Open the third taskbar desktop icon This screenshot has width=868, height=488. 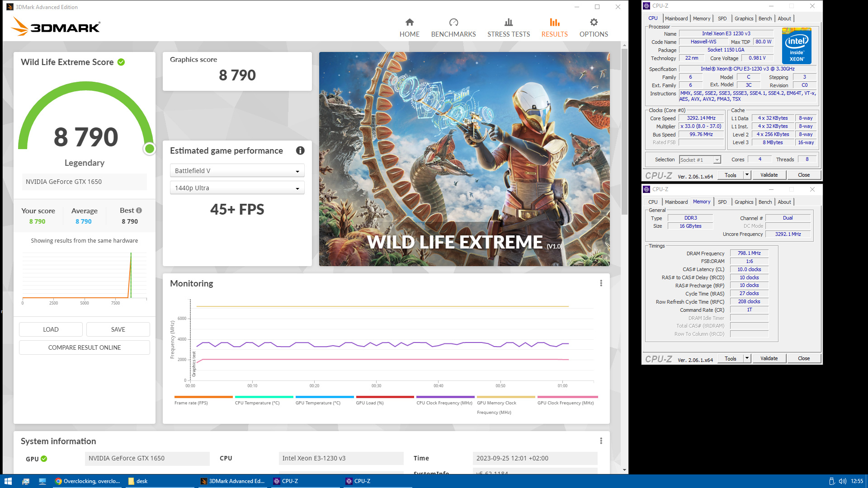tap(42, 481)
